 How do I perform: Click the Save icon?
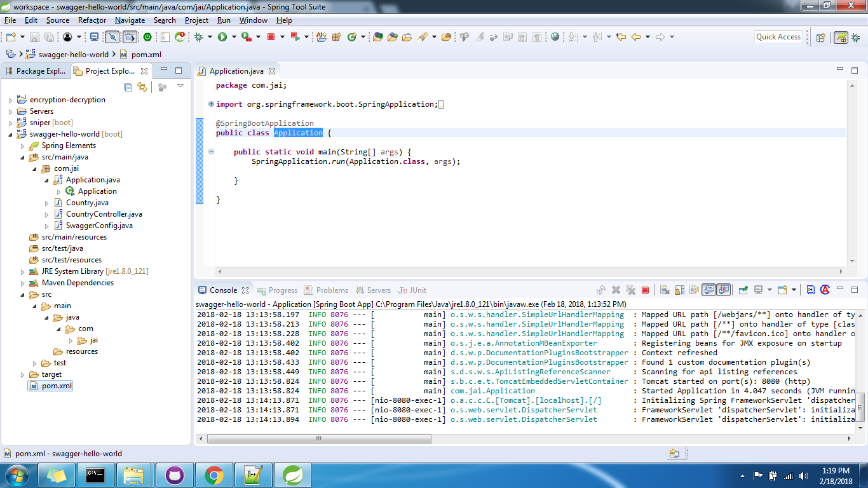click(35, 36)
